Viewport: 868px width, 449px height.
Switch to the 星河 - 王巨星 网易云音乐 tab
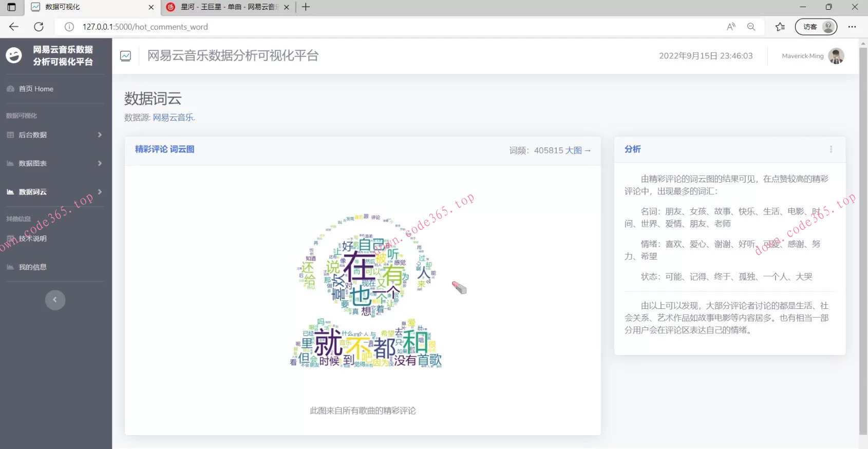coord(228,7)
